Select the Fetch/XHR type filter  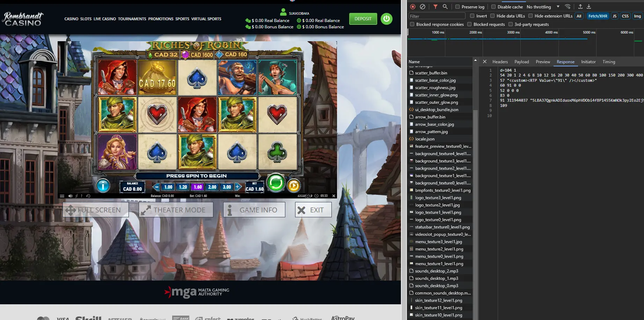point(598,16)
